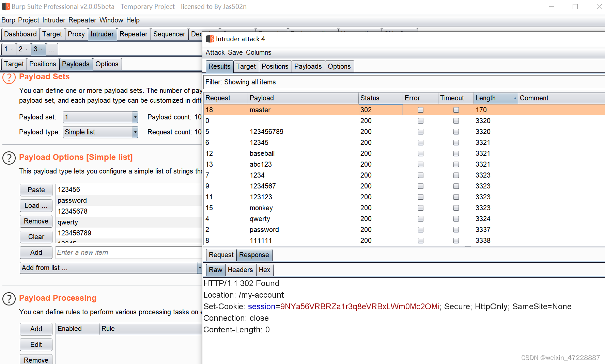Open Payload Options help icon

point(9,158)
